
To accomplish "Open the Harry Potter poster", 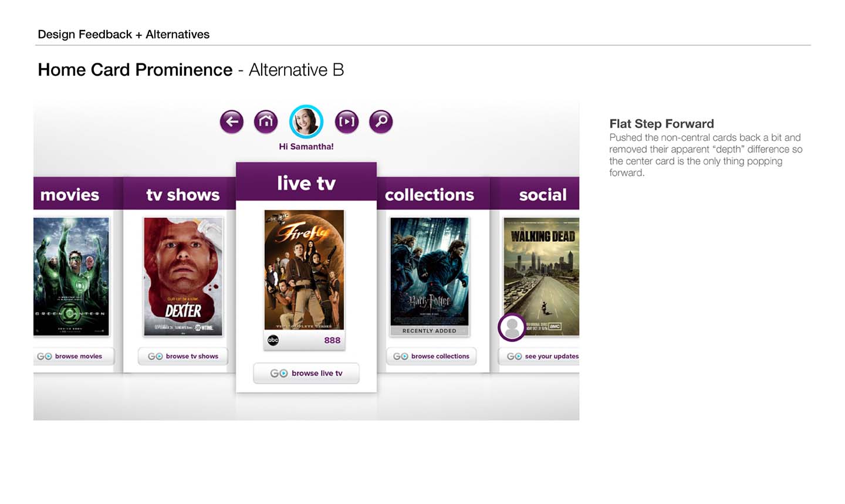I will click(x=430, y=272).
